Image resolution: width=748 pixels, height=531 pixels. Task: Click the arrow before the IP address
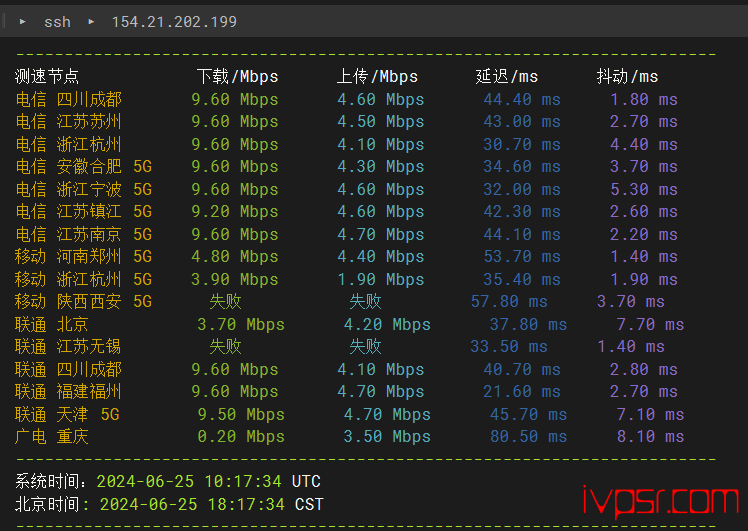coord(91,21)
